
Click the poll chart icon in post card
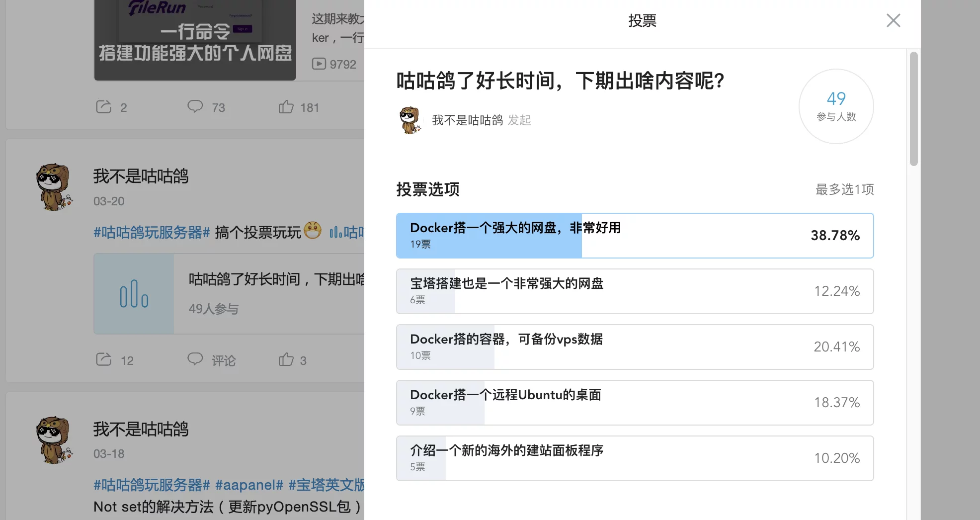134,294
